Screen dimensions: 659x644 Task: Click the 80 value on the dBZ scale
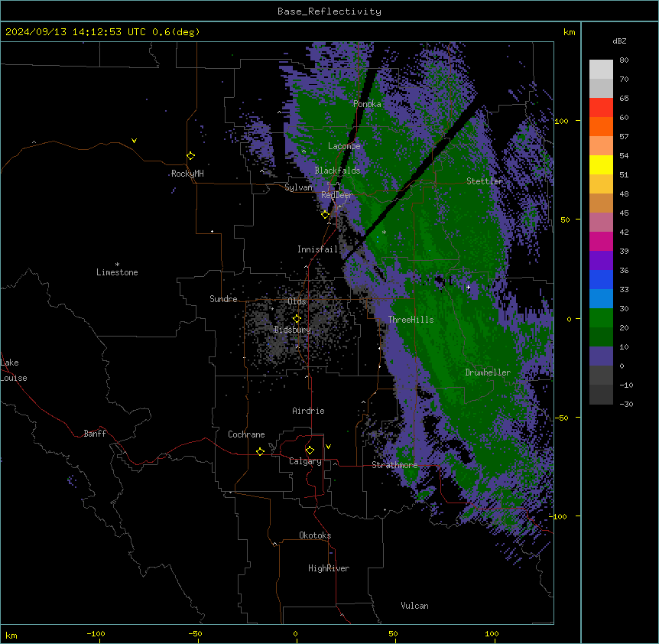coord(624,60)
